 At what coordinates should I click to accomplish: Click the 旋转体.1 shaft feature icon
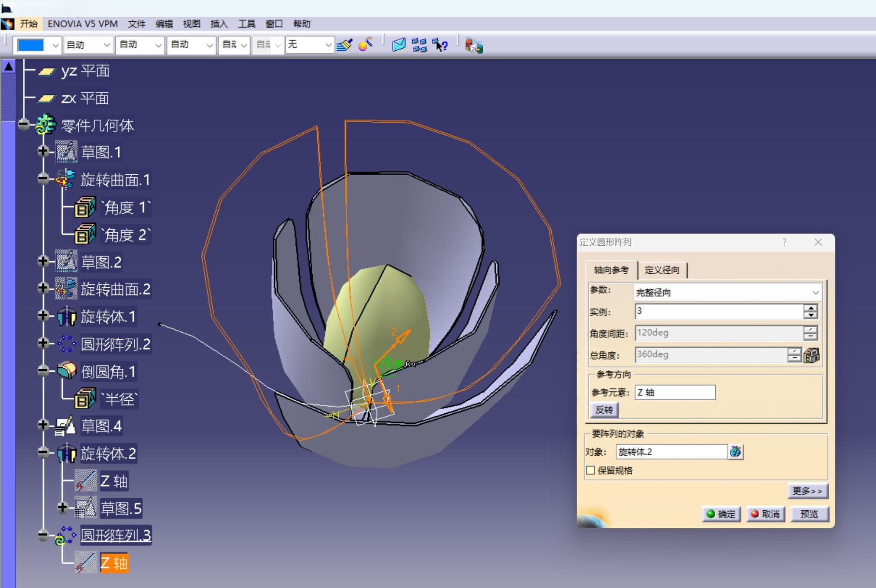(x=67, y=317)
